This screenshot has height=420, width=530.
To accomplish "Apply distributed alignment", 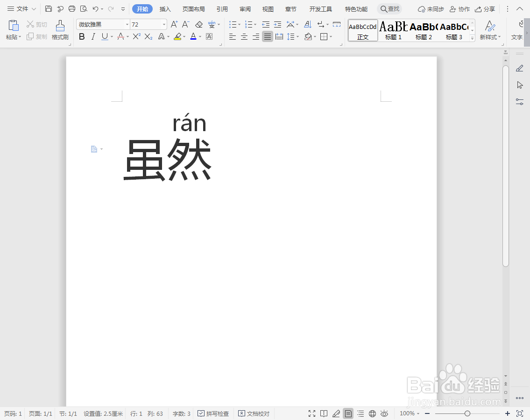I will coord(279,37).
